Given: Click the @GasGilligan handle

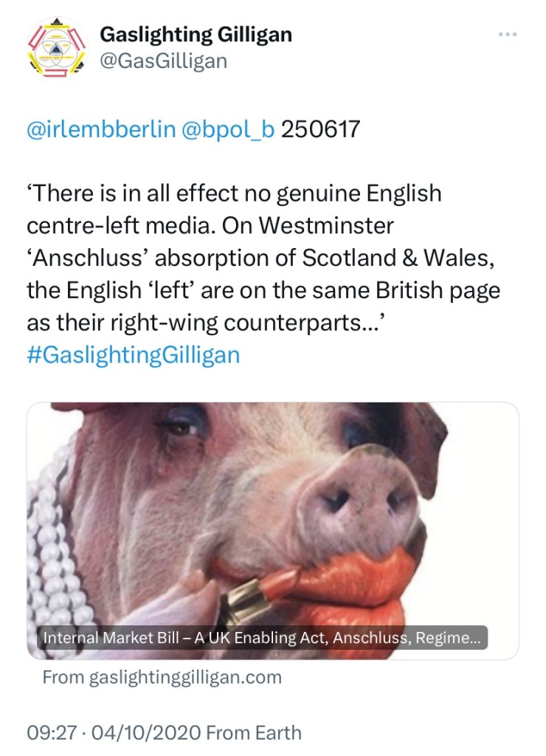Looking at the screenshot, I should point(163,60).
